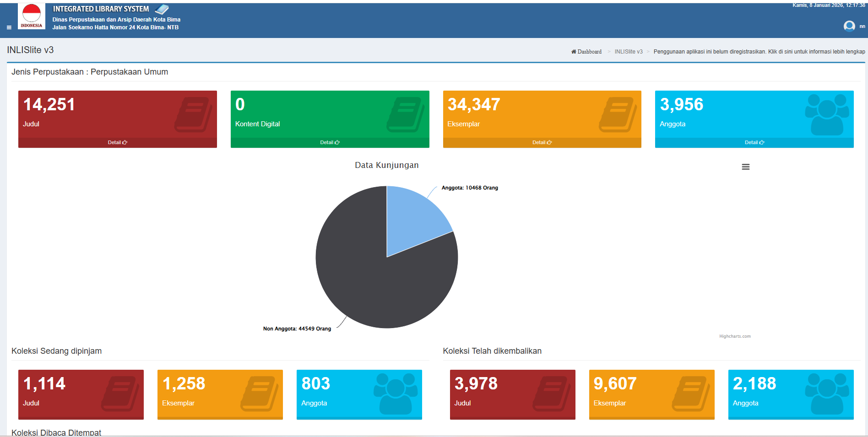The height and width of the screenshot is (437, 868).
Task: Click the INLISlite v3 breadcrumb item
Action: pyautogui.click(x=628, y=52)
